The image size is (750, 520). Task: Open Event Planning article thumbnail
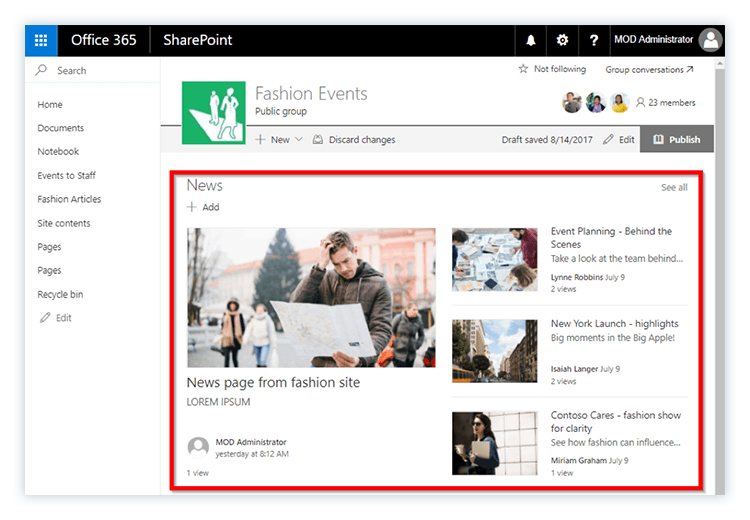495,259
